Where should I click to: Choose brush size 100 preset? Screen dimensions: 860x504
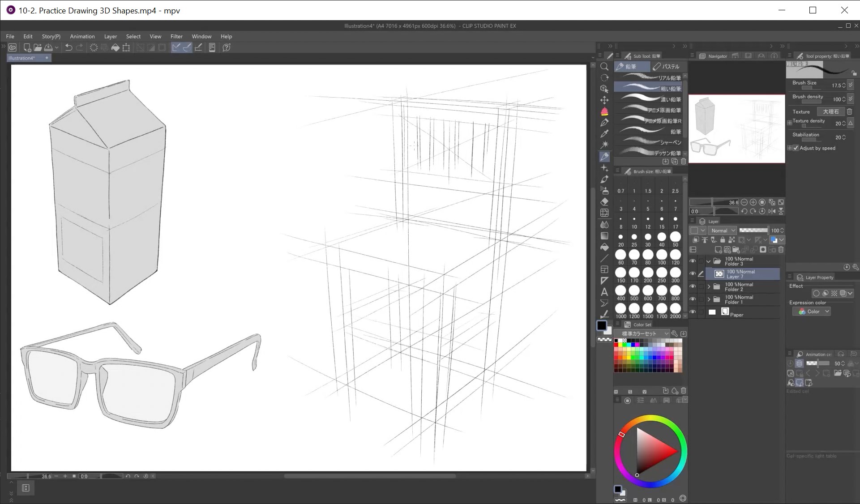click(662, 257)
